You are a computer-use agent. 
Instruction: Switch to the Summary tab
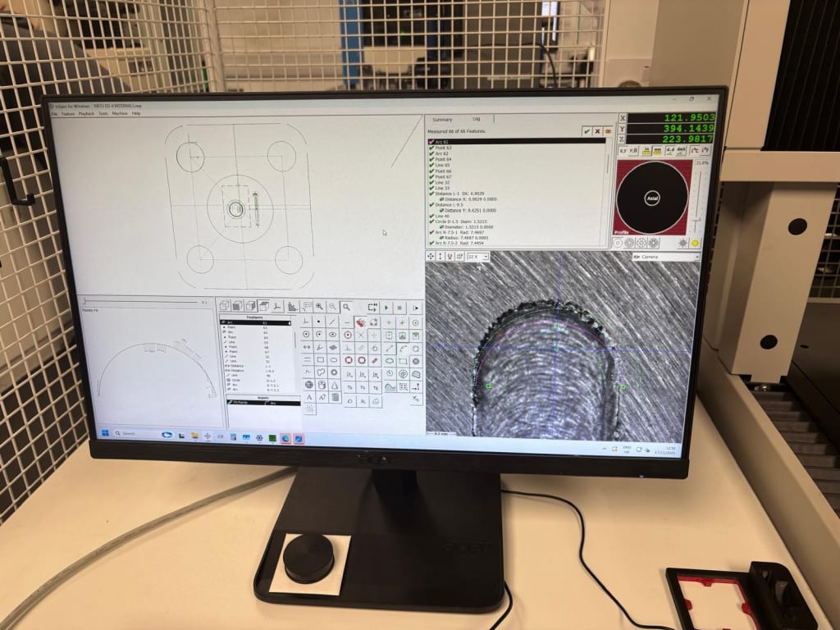point(442,120)
